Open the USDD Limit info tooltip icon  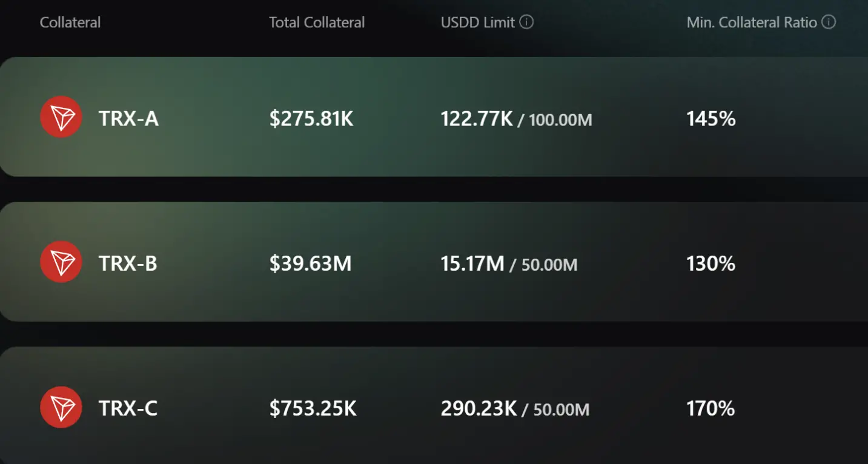tap(527, 22)
